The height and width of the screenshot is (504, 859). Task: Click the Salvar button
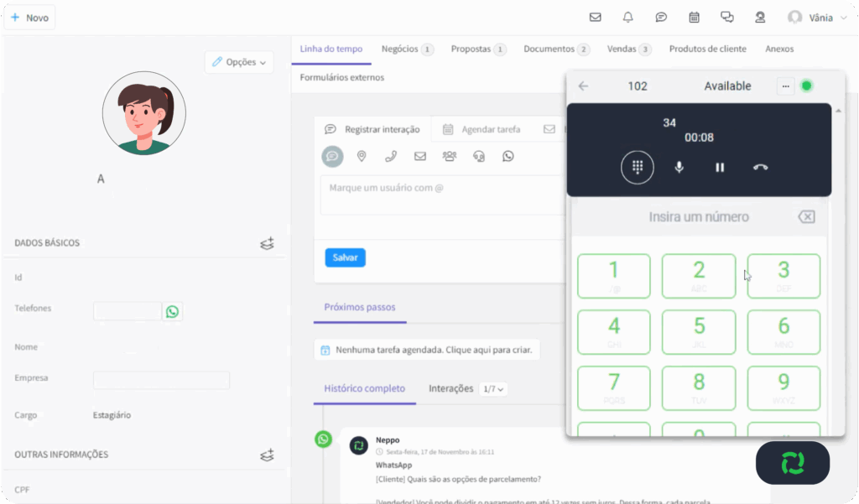tap(345, 257)
